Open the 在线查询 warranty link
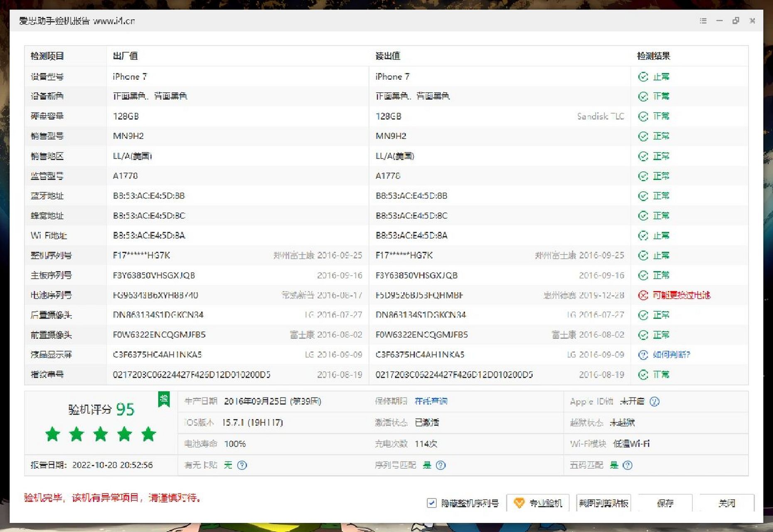This screenshot has width=773, height=532. tap(432, 401)
